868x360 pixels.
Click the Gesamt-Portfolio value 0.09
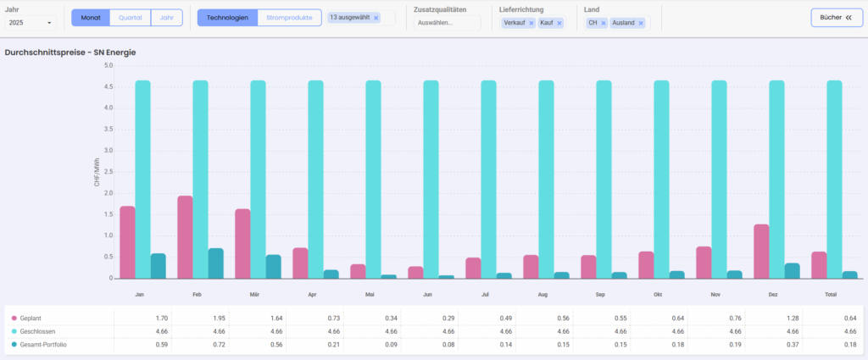click(393, 345)
